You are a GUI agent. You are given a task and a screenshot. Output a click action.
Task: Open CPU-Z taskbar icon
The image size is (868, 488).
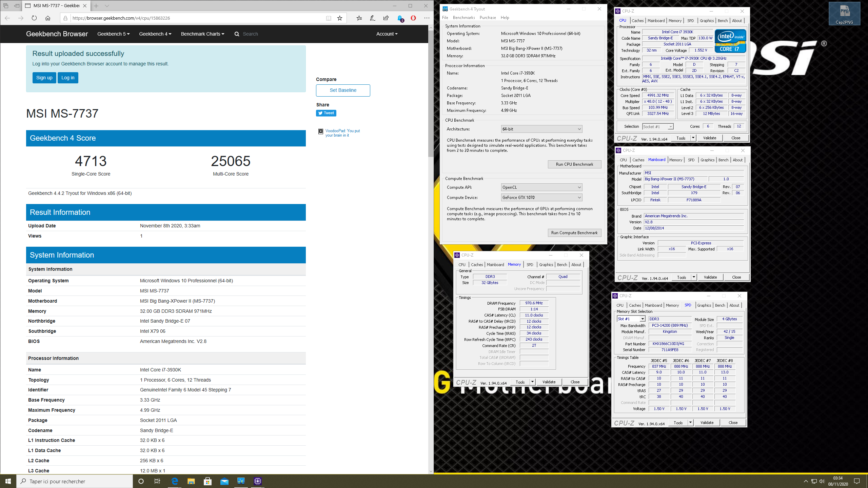(258, 481)
